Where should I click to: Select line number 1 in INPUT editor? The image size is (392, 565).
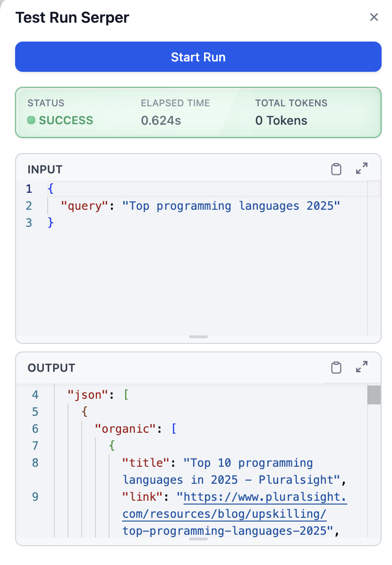coord(29,189)
